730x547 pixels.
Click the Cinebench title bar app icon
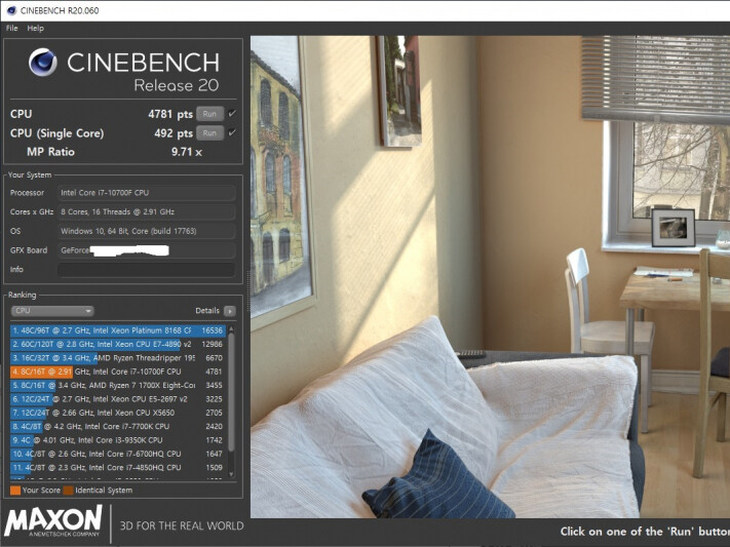tap(11, 10)
